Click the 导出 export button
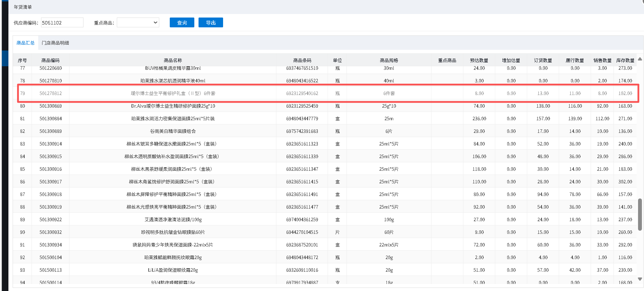644x291 pixels. [x=210, y=22]
